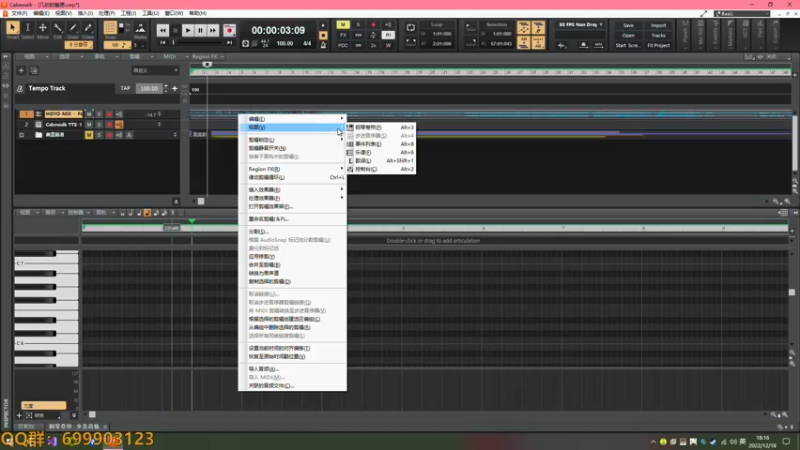Toggle the metronome icon
This screenshot has width=800, height=450.
[x=323, y=45]
